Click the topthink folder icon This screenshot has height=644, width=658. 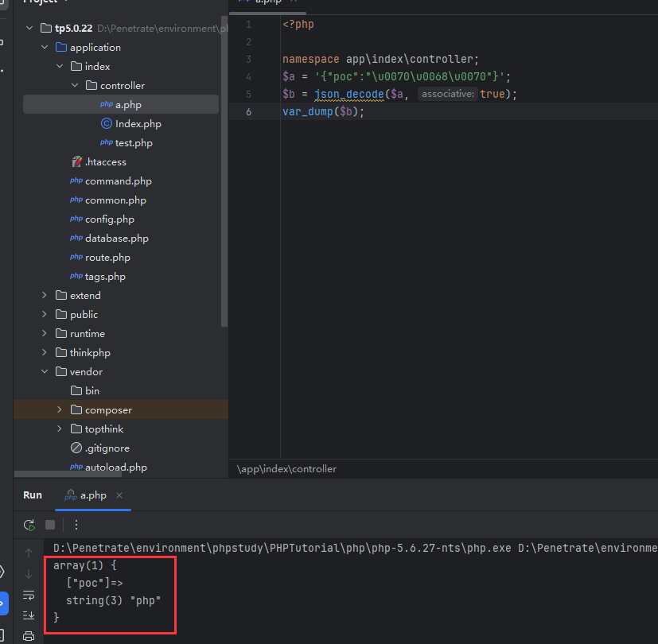click(x=76, y=429)
